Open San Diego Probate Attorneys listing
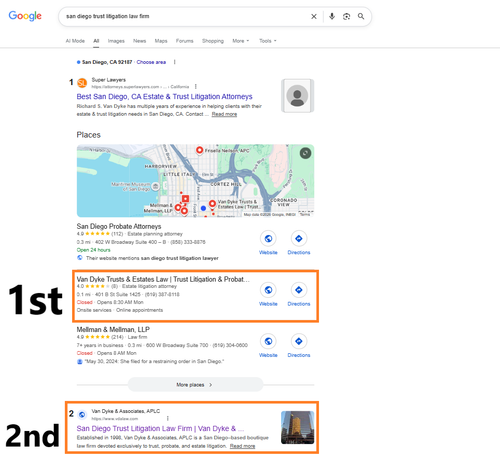 coord(119,226)
